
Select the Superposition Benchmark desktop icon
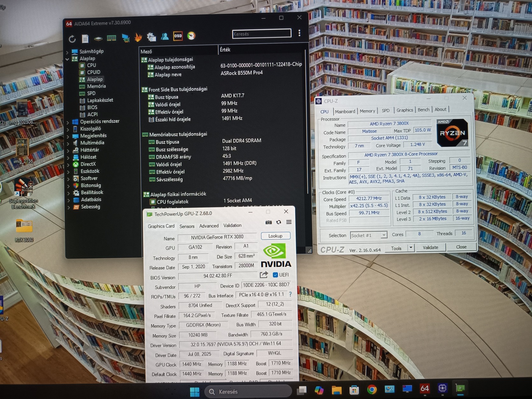tap(23, 194)
